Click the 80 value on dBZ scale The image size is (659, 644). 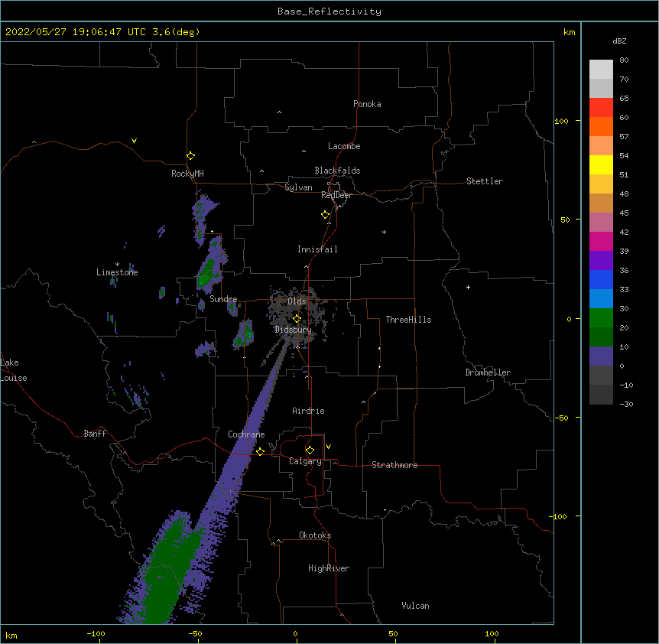coord(624,60)
